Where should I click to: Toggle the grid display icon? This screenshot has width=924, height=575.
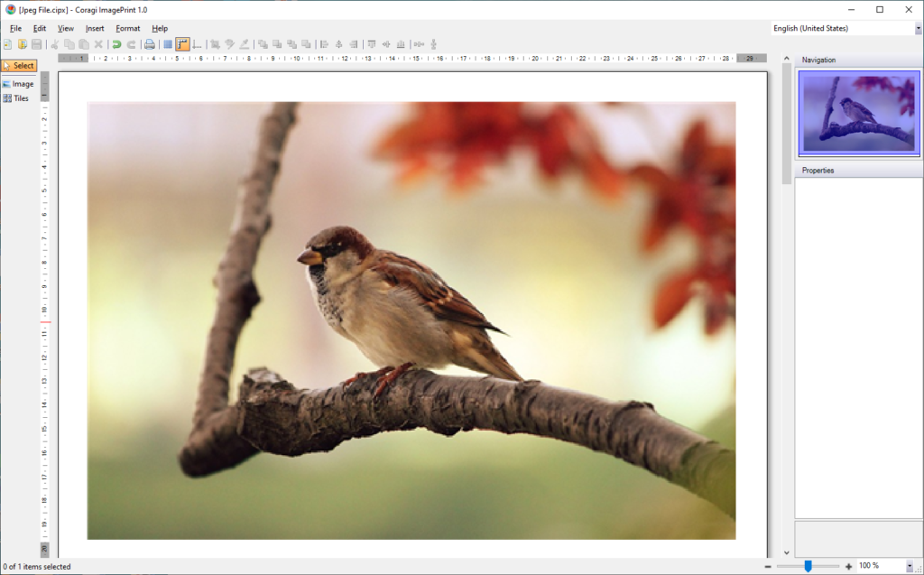167,43
